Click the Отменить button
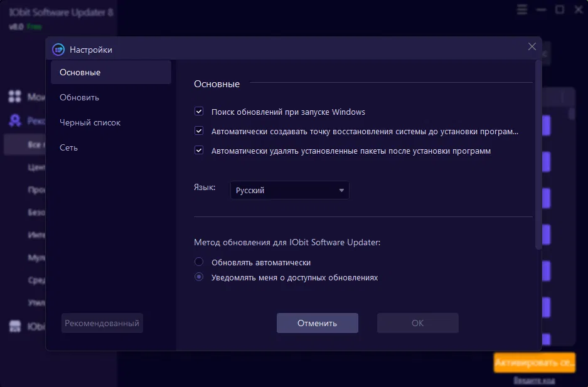The height and width of the screenshot is (387, 588). [318, 323]
